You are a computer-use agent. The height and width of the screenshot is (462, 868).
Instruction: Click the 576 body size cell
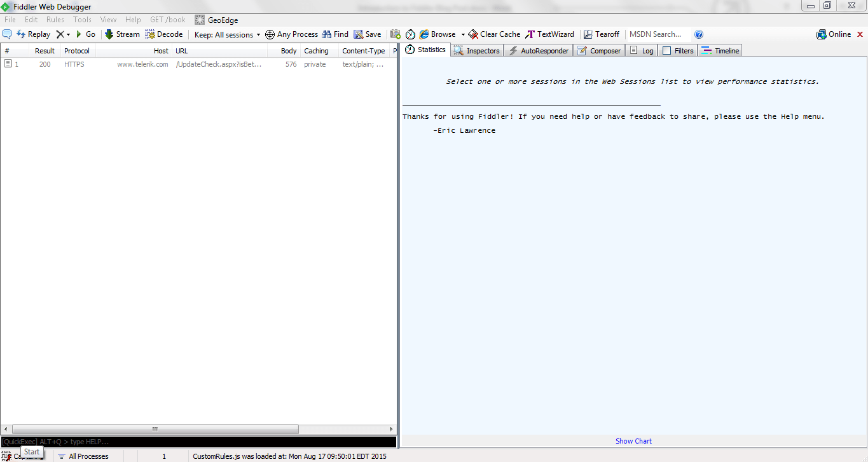pos(291,64)
